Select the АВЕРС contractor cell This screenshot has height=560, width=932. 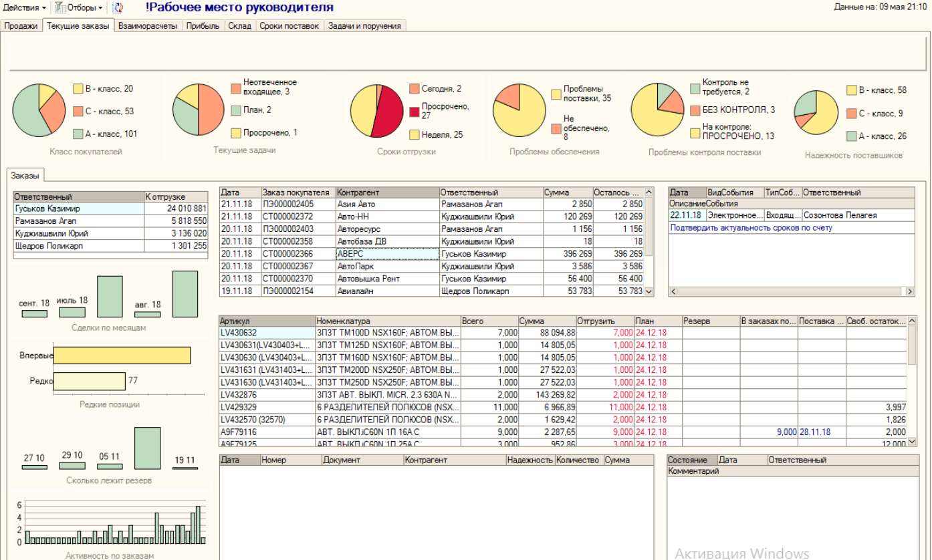[387, 254]
